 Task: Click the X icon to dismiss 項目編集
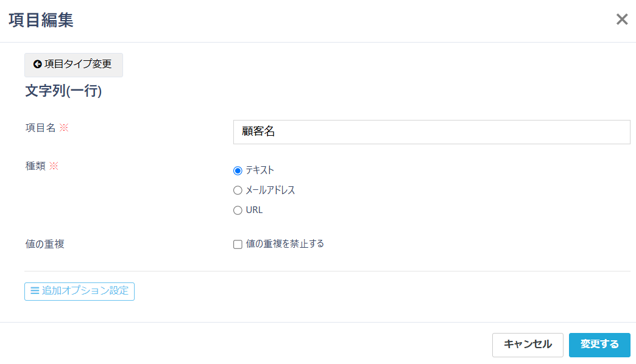point(621,19)
